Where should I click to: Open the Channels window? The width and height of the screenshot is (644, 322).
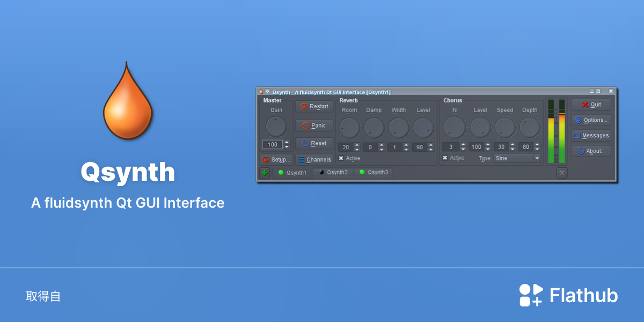(314, 159)
